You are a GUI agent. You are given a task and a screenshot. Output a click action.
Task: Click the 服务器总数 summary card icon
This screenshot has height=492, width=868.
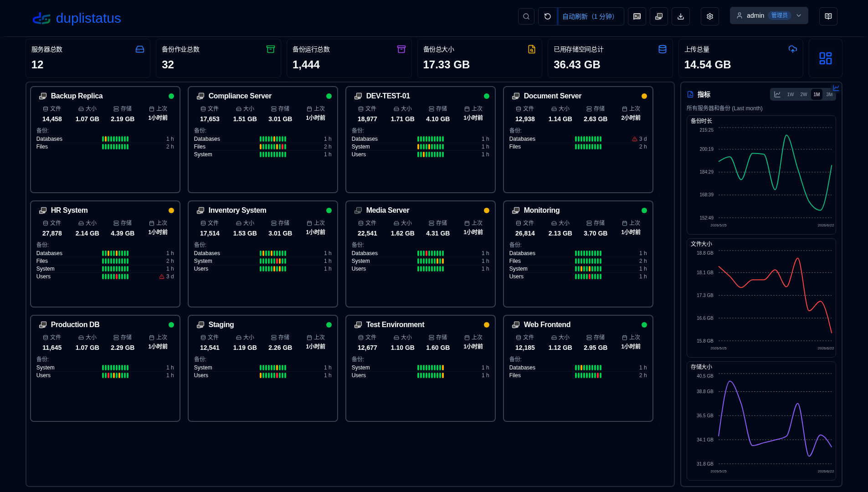[140, 49]
